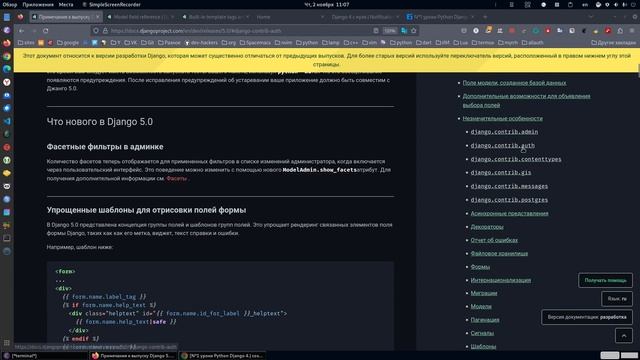Click the shield tracking protection icon
The image size is (640, 360).
96,31
